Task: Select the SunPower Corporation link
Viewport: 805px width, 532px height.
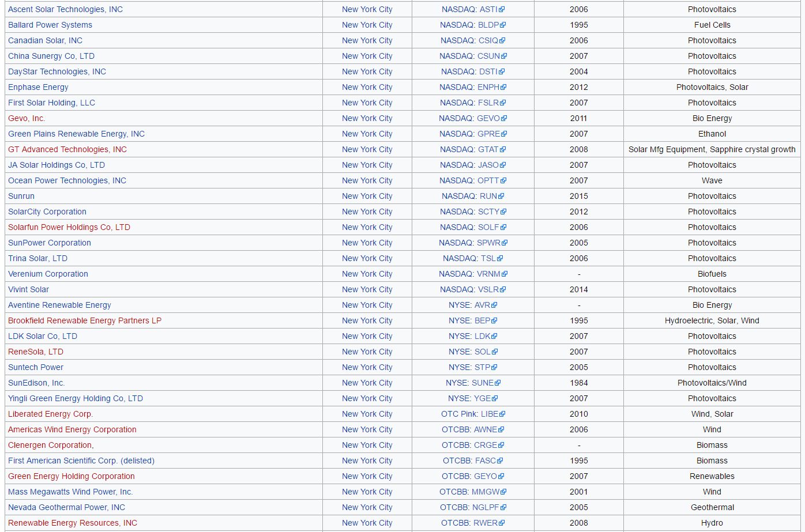Action: (x=50, y=243)
